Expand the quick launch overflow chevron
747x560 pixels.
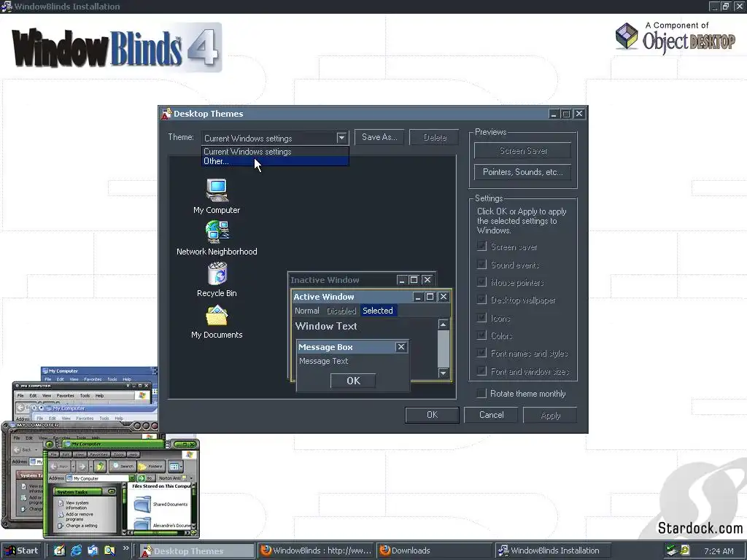coord(125,548)
